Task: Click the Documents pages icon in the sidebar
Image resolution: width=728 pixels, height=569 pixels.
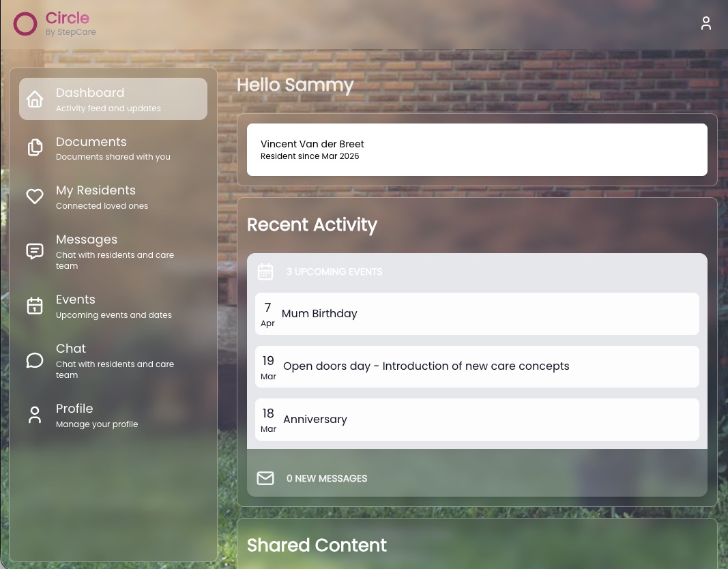Action: coord(35,147)
